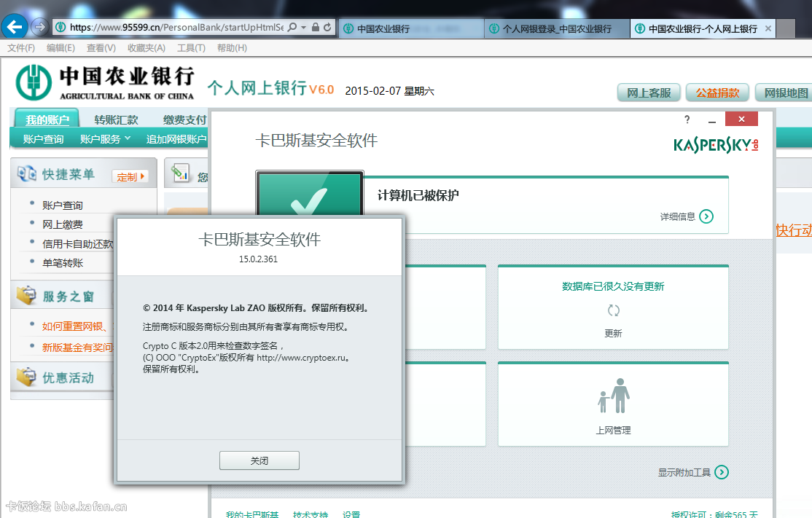Click the 网上客服 button

[x=649, y=93]
